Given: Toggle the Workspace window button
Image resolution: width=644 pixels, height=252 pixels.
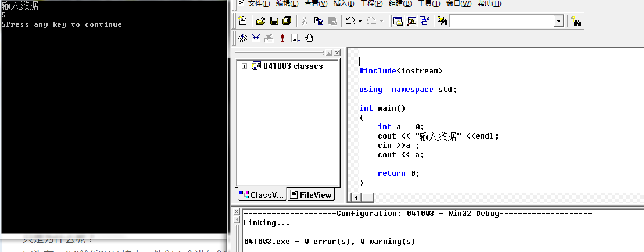Looking at the screenshot, I should pyautogui.click(x=398, y=21).
